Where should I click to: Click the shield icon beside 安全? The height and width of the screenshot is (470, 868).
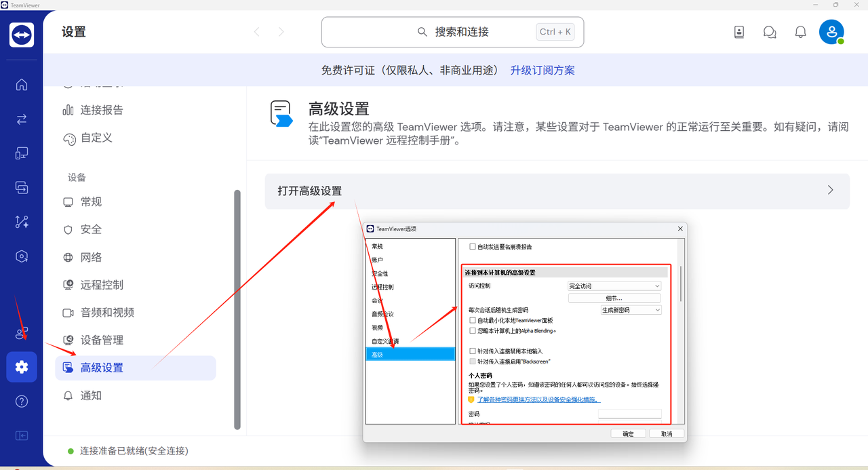[68, 230]
